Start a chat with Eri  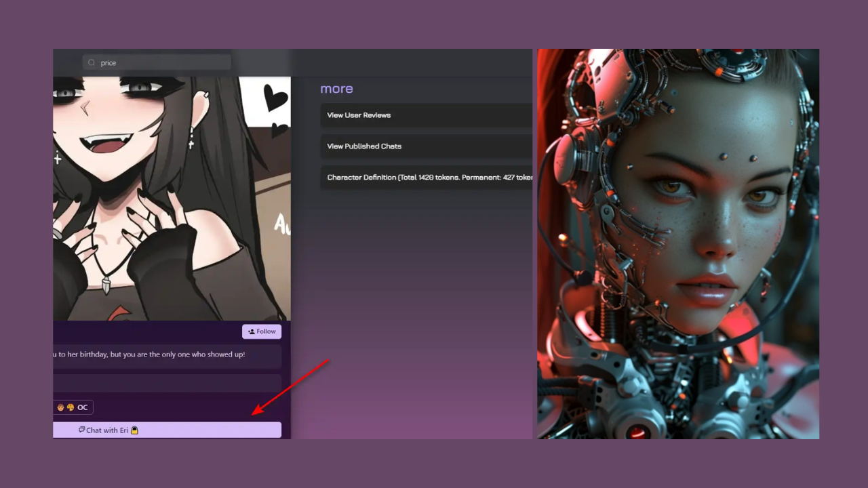(x=167, y=430)
